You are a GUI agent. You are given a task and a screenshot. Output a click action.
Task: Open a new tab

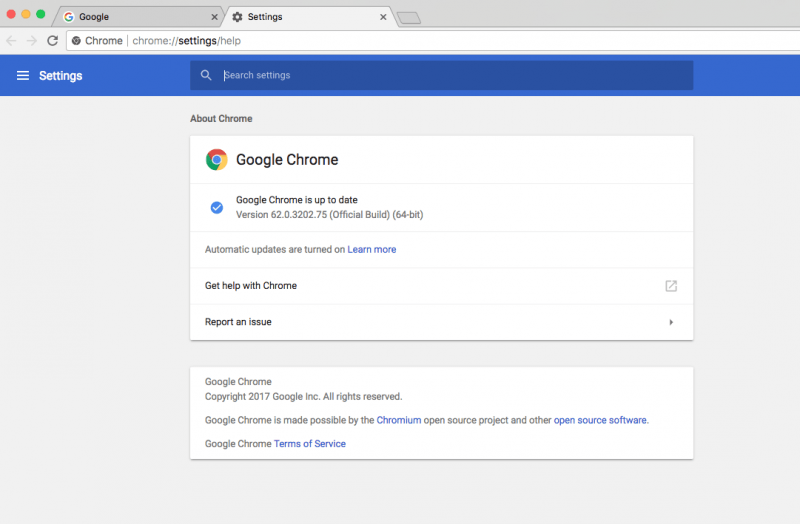[x=409, y=18]
